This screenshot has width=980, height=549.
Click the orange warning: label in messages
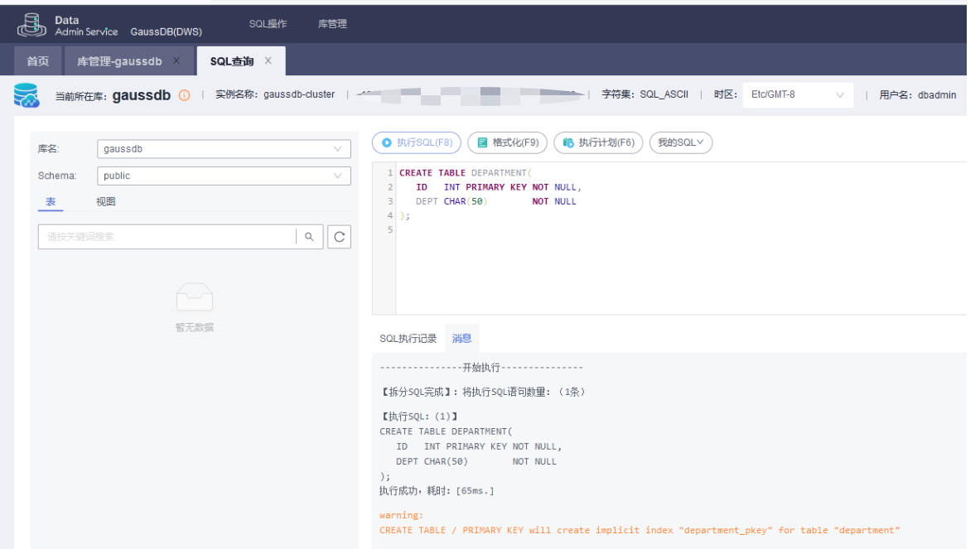pyautogui.click(x=401, y=515)
